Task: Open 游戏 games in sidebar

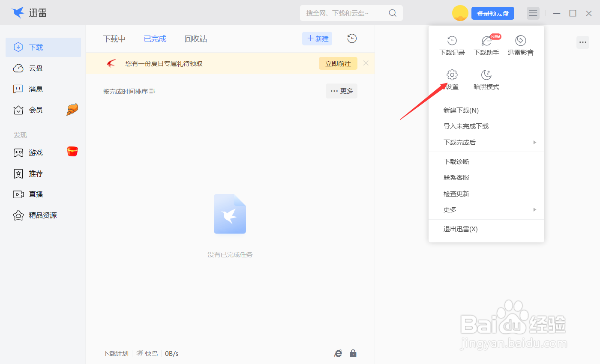Action: 43,152
